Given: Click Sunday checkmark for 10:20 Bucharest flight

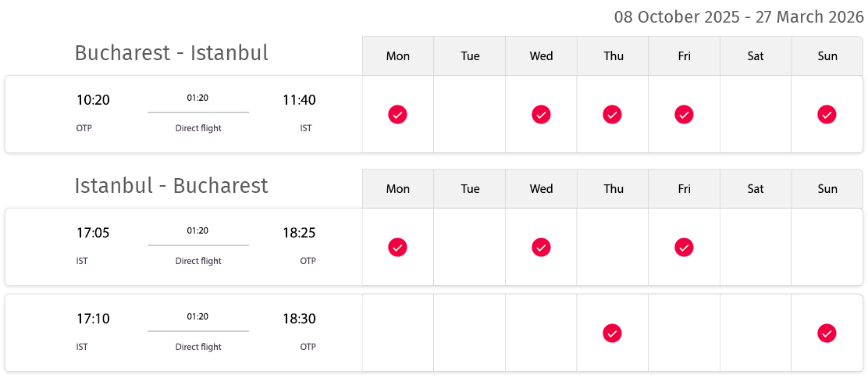Looking at the screenshot, I should pyautogui.click(x=827, y=115).
